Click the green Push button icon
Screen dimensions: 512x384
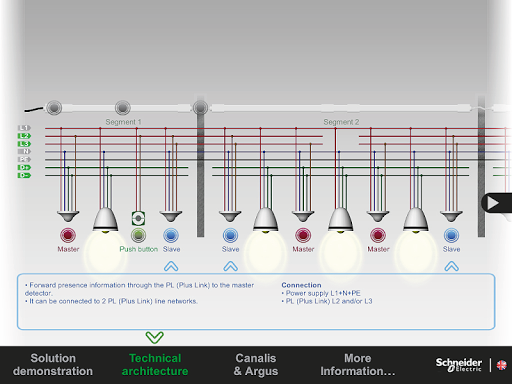pyautogui.click(x=138, y=235)
